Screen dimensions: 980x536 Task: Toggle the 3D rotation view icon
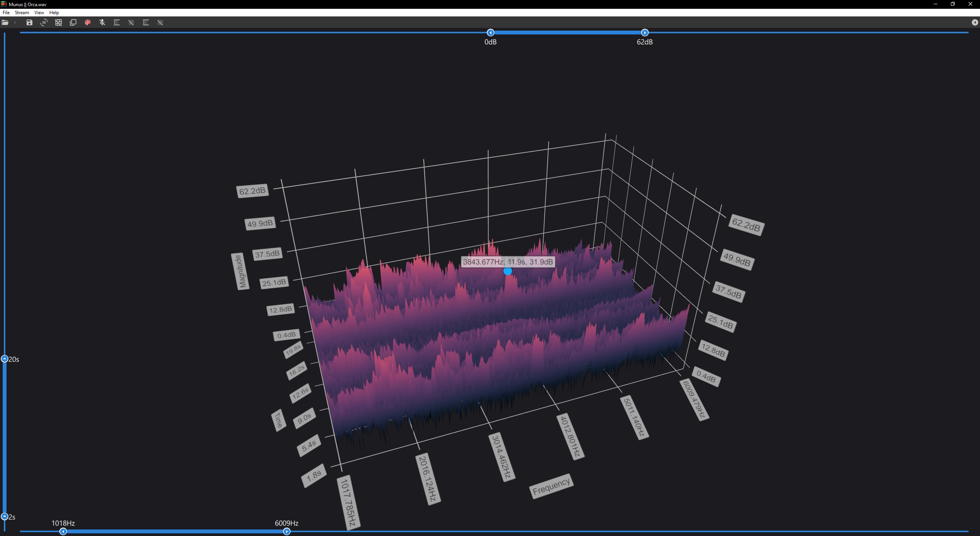44,23
